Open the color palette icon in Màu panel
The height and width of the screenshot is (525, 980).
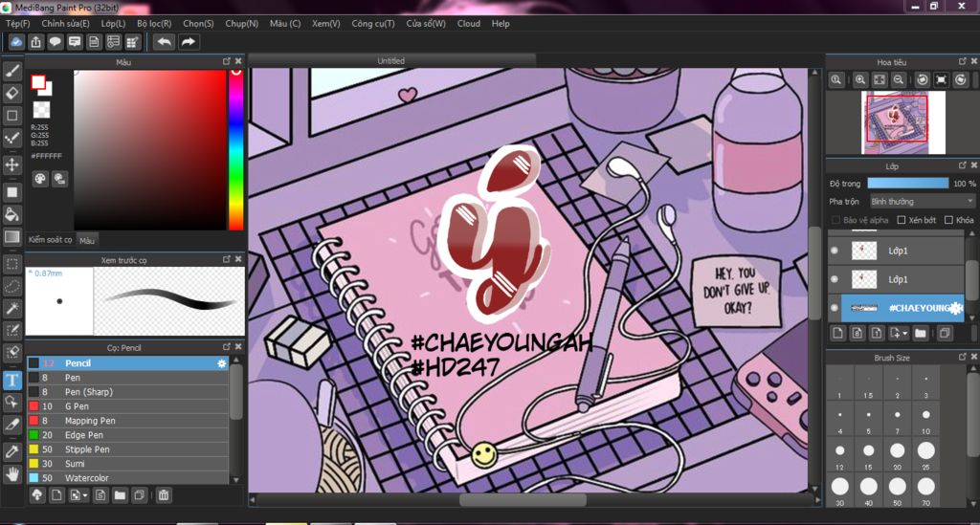click(x=40, y=179)
